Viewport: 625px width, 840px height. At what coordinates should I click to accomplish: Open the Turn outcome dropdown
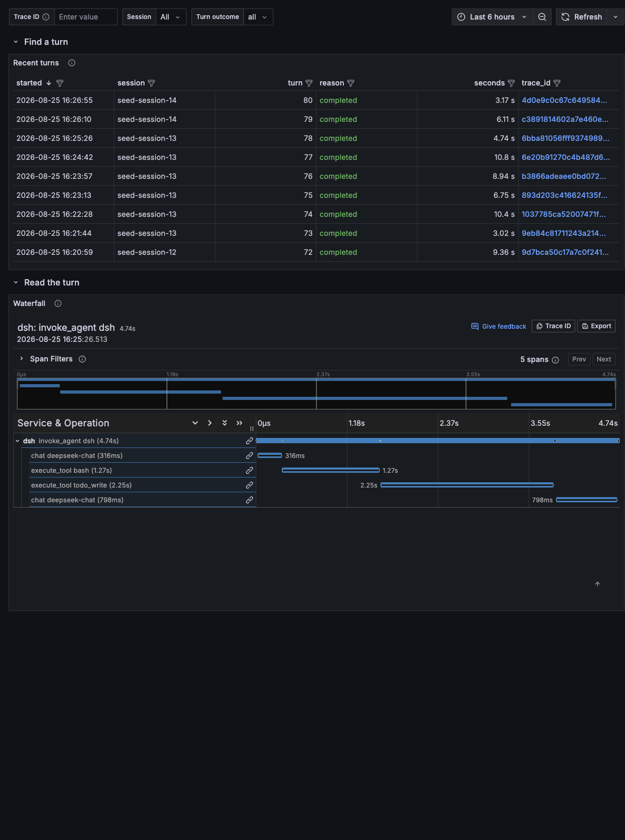258,17
